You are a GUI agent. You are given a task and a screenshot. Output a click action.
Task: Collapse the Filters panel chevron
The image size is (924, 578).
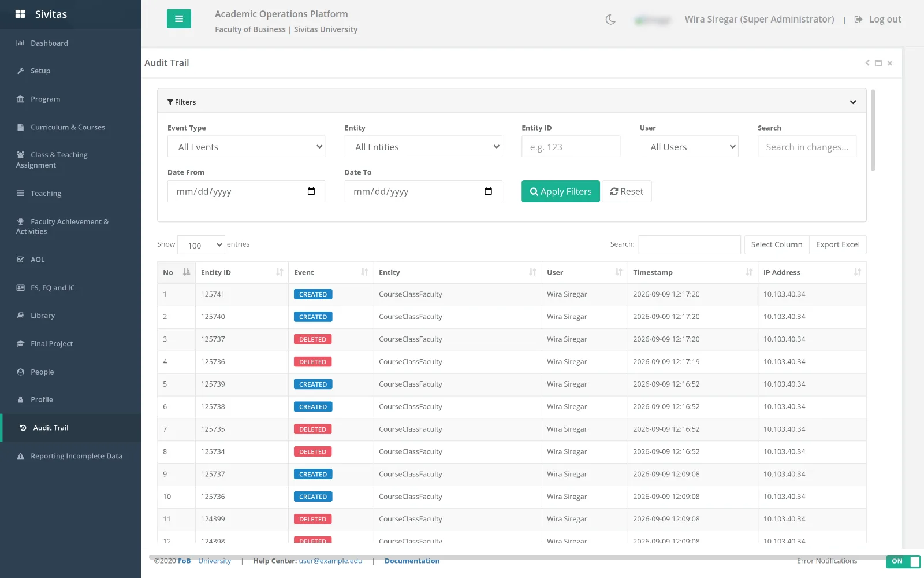point(853,102)
